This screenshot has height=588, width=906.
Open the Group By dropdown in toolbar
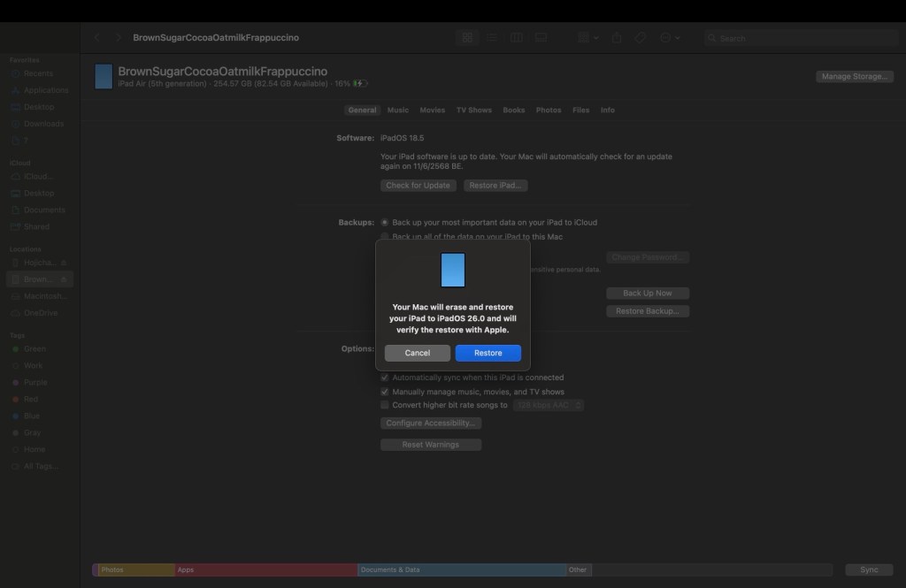click(x=587, y=38)
